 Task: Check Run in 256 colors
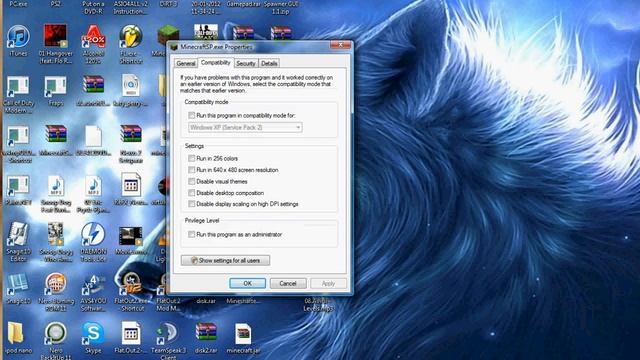click(x=191, y=158)
